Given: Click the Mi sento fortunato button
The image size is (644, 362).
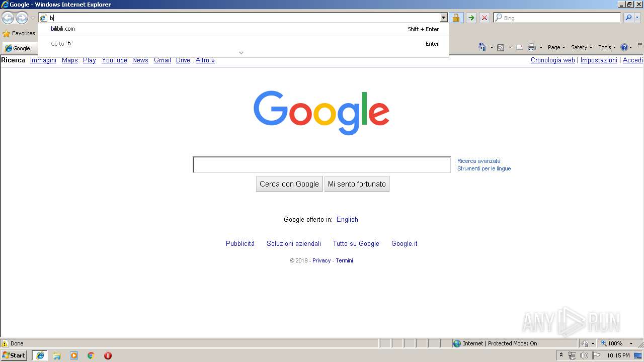Looking at the screenshot, I should [357, 184].
